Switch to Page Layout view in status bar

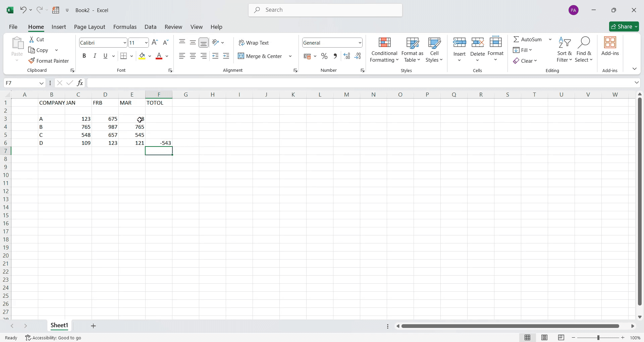544,338
